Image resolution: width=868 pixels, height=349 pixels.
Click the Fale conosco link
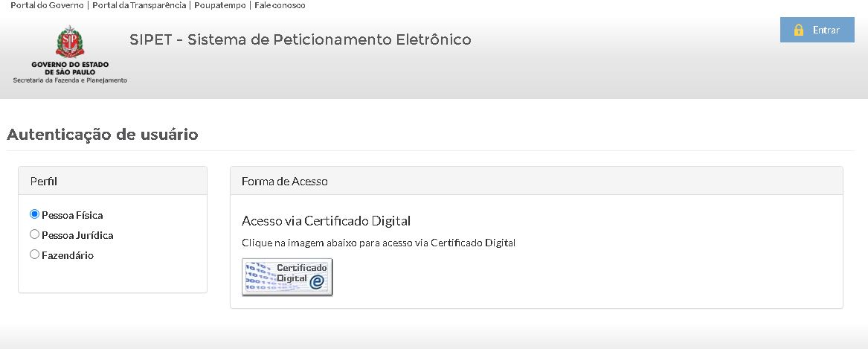[x=280, y=5]
